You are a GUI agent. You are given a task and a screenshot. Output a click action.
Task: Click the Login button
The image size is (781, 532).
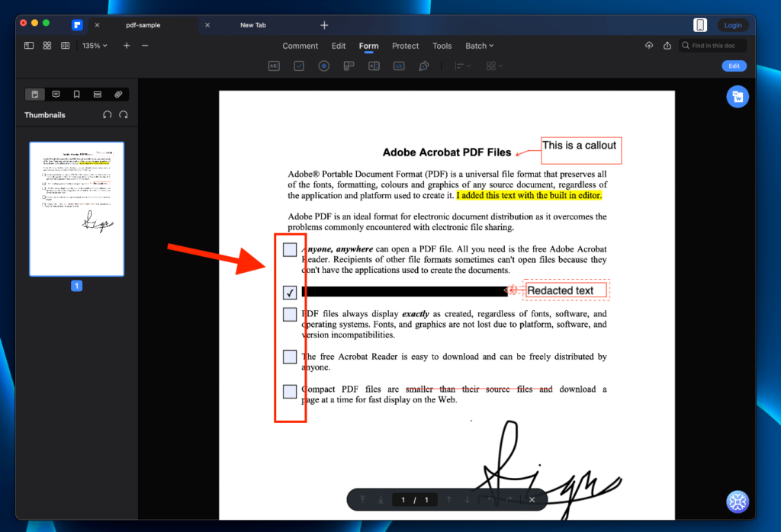point(733,25)
